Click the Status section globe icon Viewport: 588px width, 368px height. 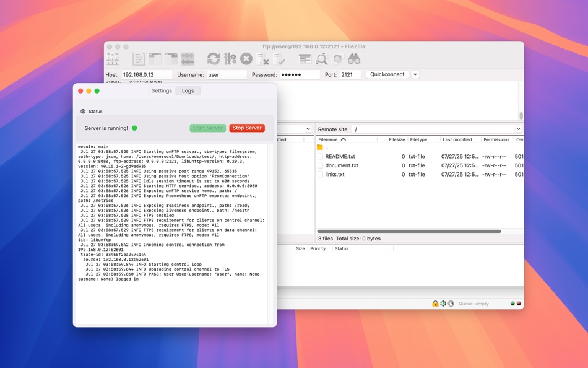83,111
